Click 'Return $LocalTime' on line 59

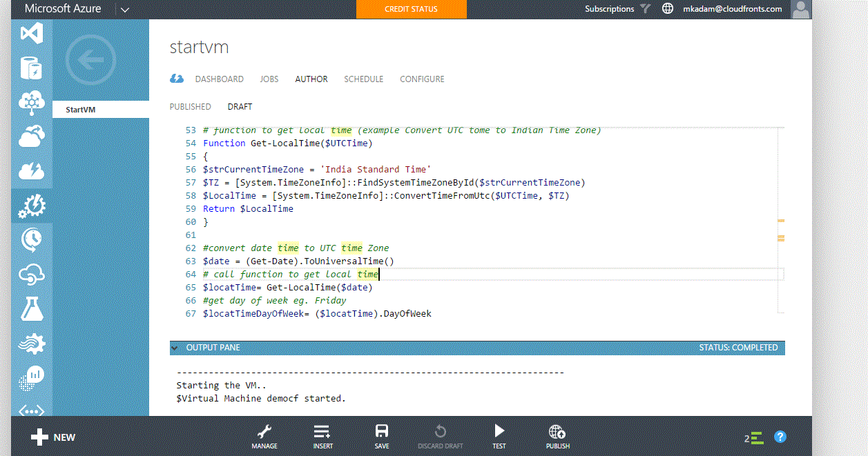tap(248, 209)
